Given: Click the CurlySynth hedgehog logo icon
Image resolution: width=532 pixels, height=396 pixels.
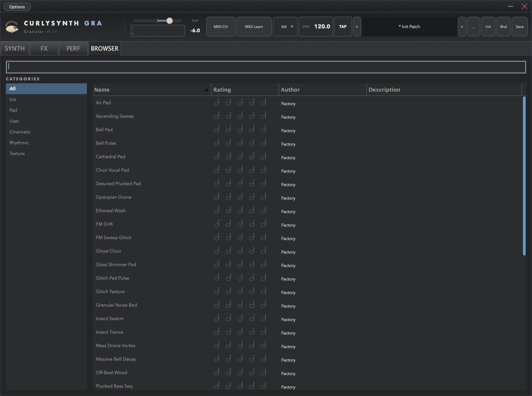Looking at the screenshot, I should point(12,27).
